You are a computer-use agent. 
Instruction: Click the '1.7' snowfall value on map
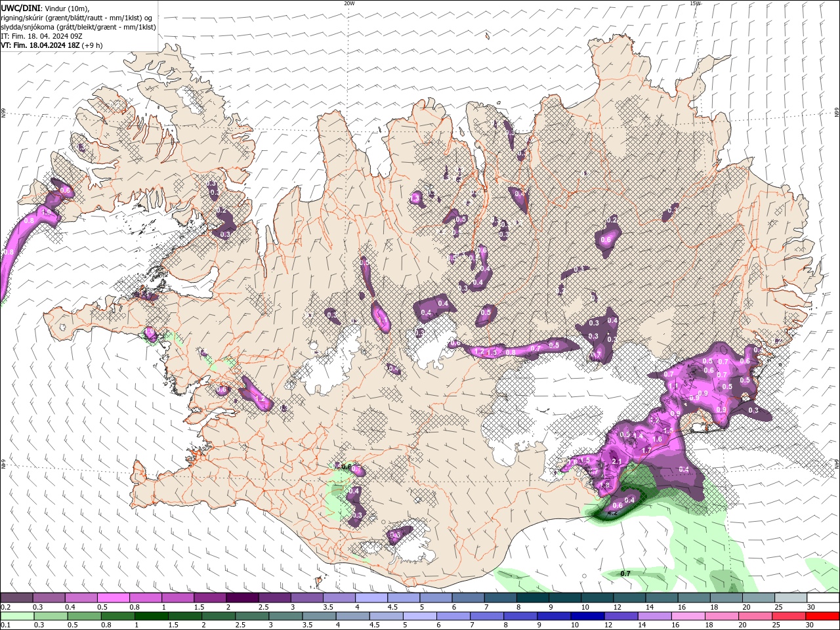646,451
